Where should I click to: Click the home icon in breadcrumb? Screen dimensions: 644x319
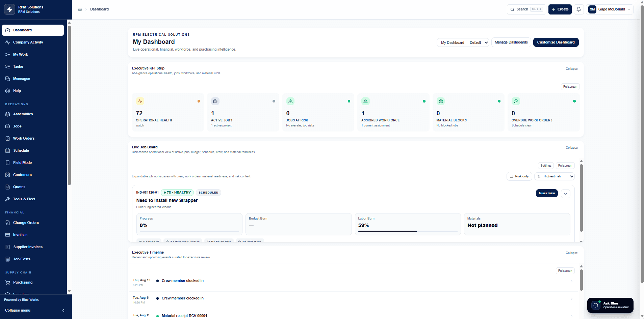(x=80, y=9)
